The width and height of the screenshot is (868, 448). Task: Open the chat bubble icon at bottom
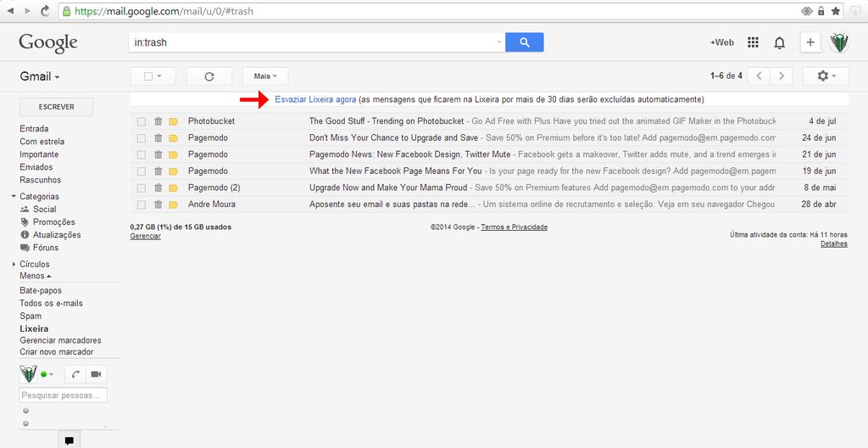[70, 441]
